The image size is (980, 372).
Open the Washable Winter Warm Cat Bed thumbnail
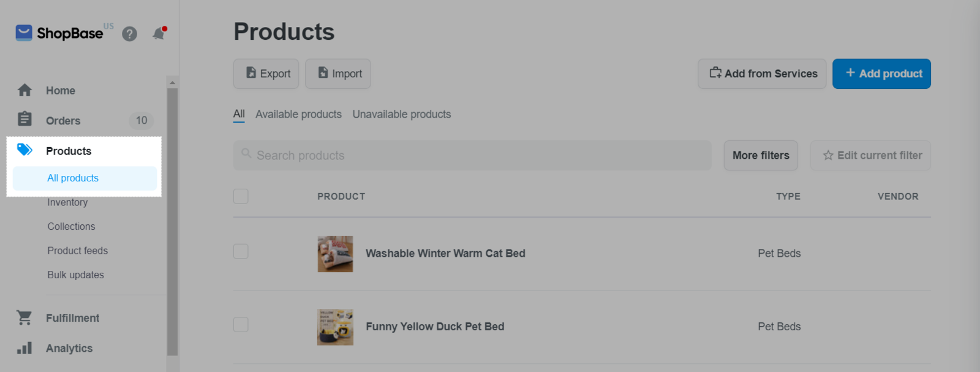(335, 254)
